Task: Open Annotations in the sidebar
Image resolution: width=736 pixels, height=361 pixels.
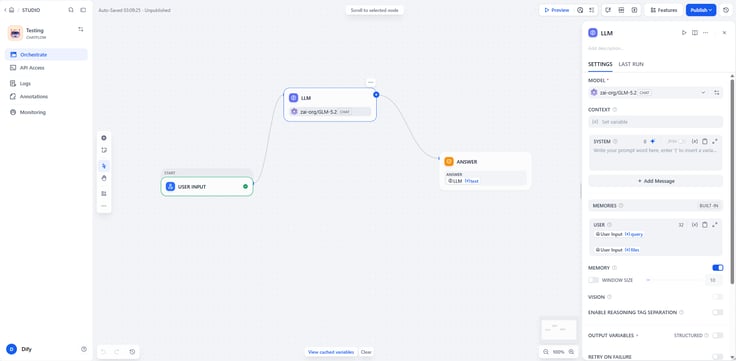Action: point(46,96)
